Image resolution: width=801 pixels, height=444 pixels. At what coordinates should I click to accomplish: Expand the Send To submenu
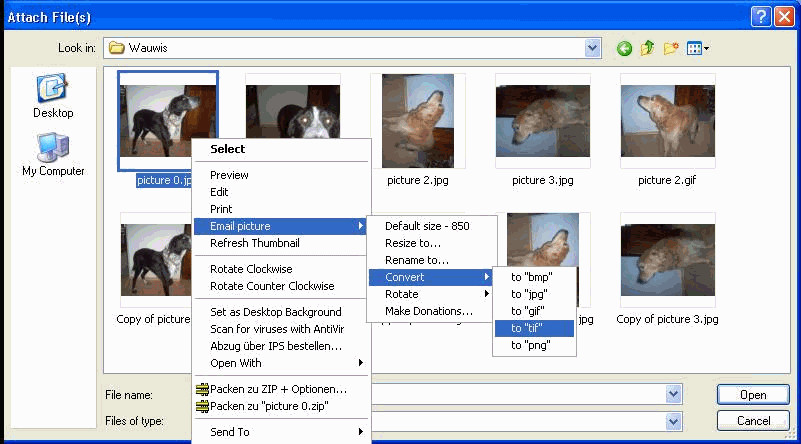point(281,432)
